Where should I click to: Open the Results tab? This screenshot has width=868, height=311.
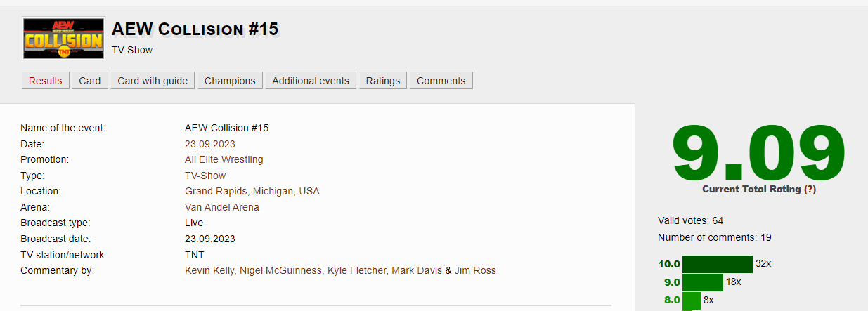(46, 81)
